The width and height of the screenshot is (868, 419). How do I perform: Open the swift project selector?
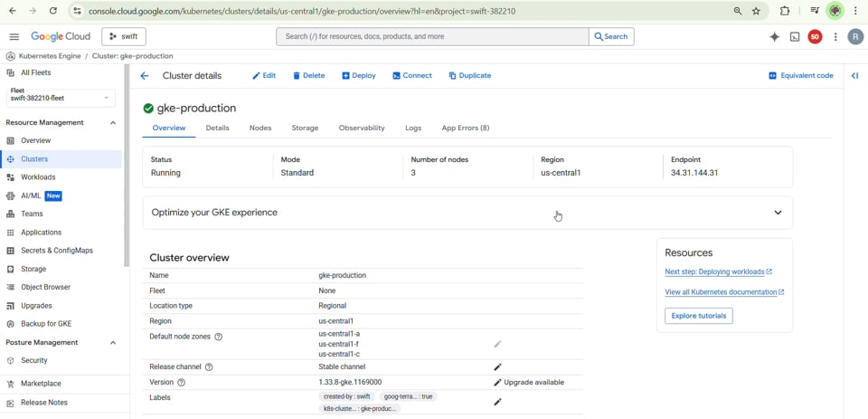click(124, 36)
